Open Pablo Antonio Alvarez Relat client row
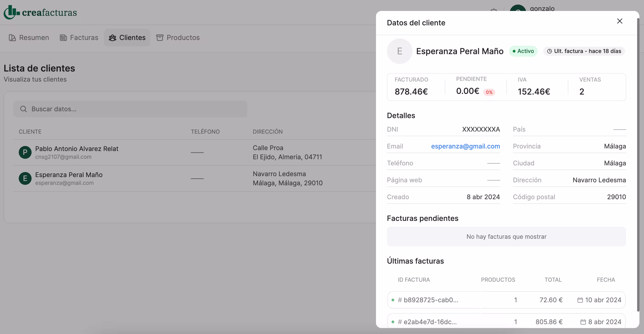The width and height of the screenshot is (644, 334). click(77, 149)
